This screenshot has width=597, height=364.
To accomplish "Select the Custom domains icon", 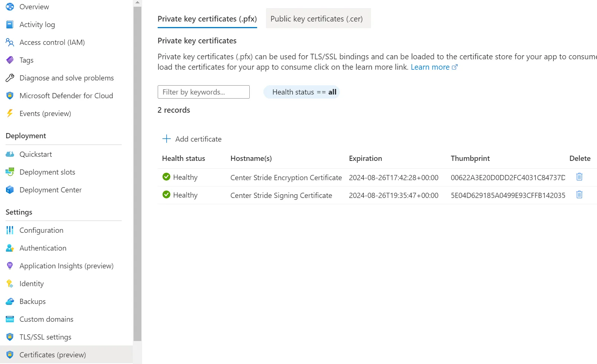I will [x=10, y=319].
